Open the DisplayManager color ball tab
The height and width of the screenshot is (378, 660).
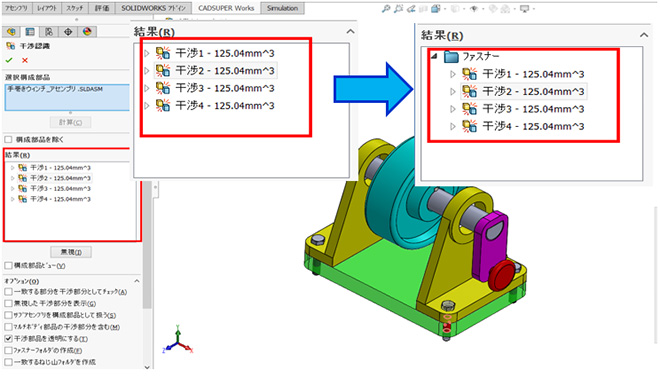(87, 32)
